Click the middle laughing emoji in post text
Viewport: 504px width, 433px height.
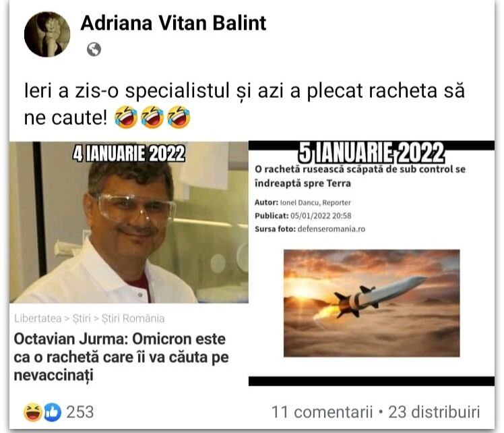[153, 117]
